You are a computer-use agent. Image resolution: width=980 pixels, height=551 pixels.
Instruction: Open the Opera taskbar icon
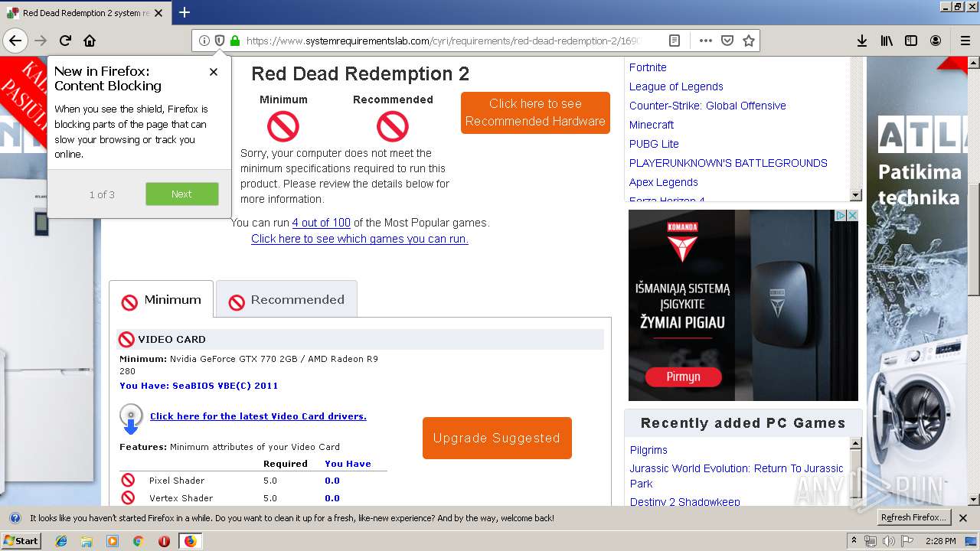(x=164, y=541)
